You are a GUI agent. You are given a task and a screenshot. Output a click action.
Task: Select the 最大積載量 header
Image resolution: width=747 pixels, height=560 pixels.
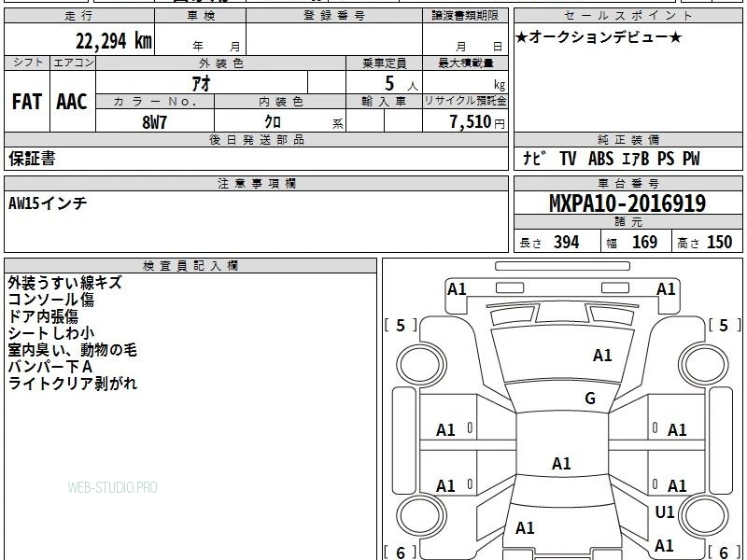465,63
